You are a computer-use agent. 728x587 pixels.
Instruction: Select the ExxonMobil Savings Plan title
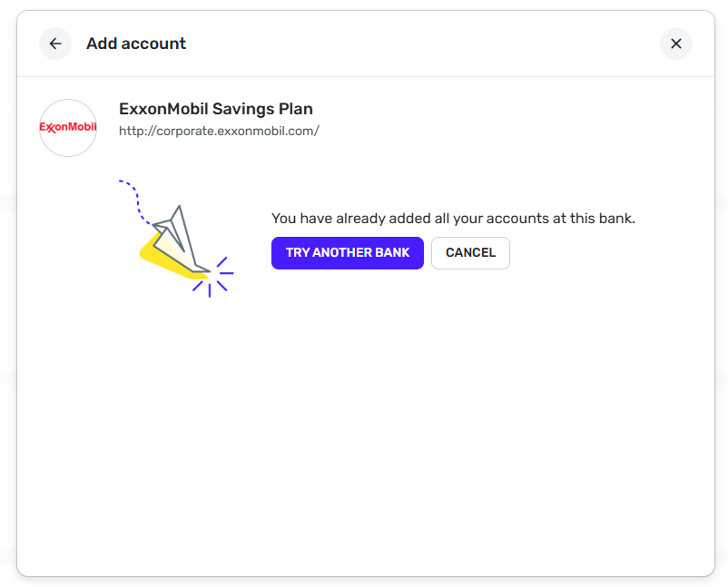(x=215, y=109)
